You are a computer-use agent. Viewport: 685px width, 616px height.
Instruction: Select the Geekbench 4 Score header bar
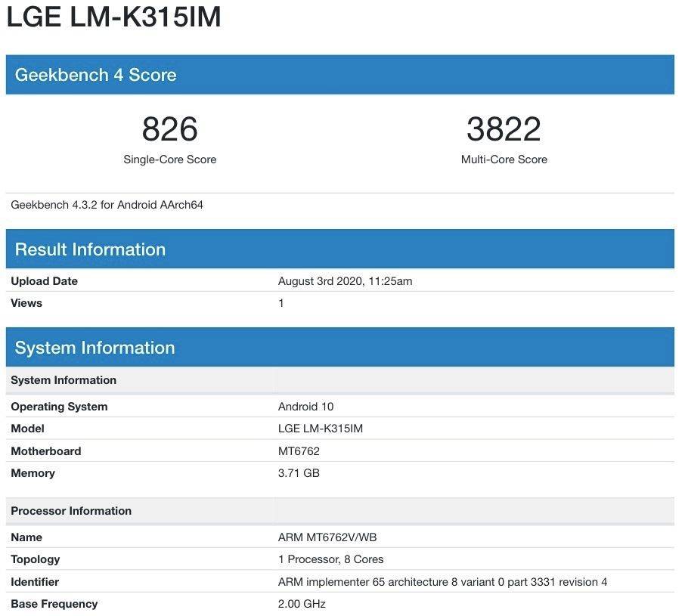[x=96, y=75]
